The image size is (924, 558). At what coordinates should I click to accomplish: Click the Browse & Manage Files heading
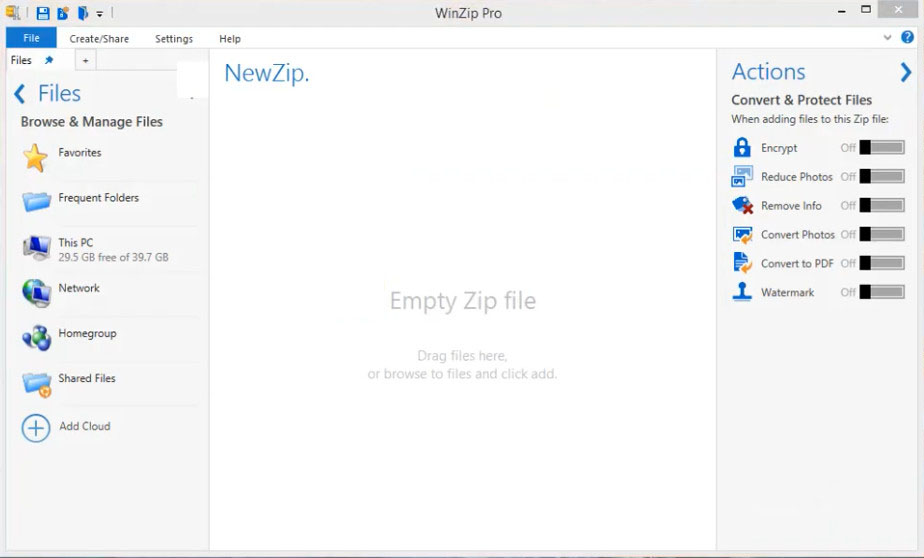(x=91, y=122)
